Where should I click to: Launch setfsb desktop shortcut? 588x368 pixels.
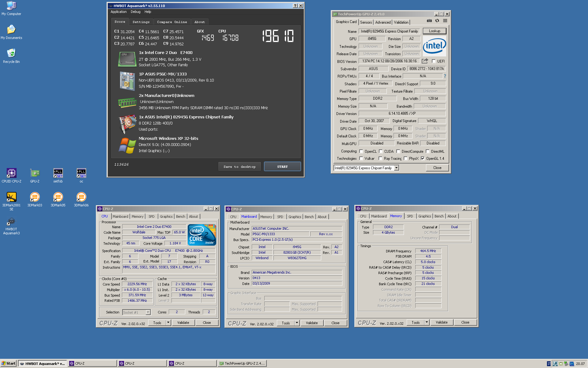(58, 176)
